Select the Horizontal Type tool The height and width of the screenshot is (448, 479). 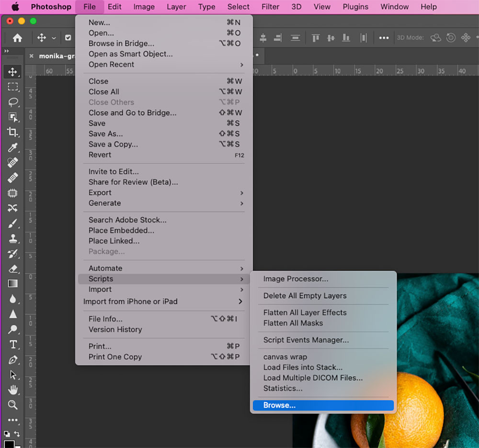12,345
